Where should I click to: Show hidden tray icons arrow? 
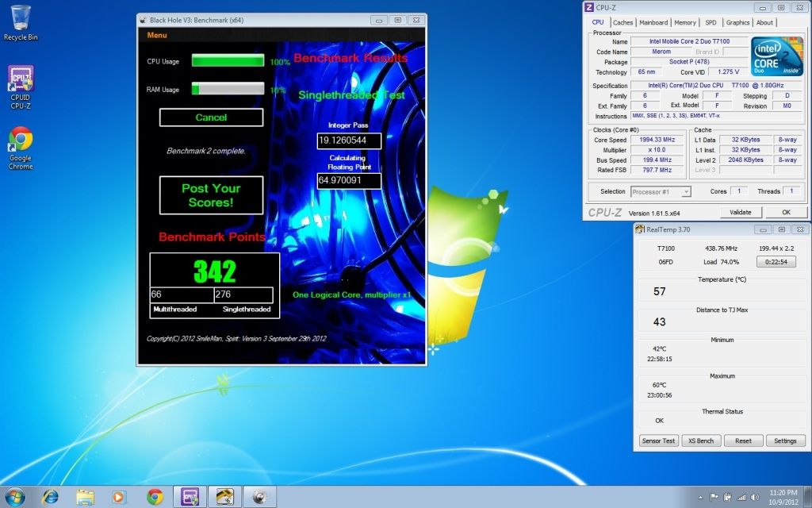pos(701,498)
